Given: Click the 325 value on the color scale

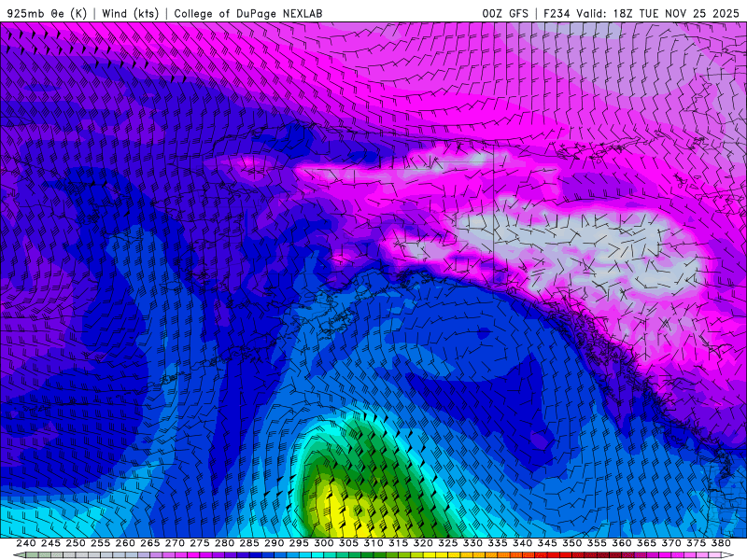Looking at the screenshot, I should (x=448, y=543).
